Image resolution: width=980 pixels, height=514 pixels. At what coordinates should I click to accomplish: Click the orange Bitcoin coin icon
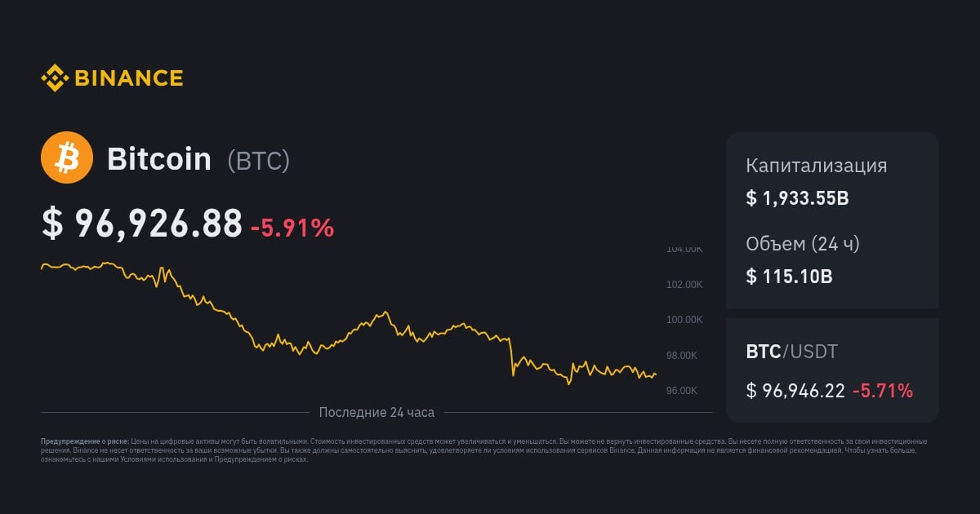(x=67, y=157)
